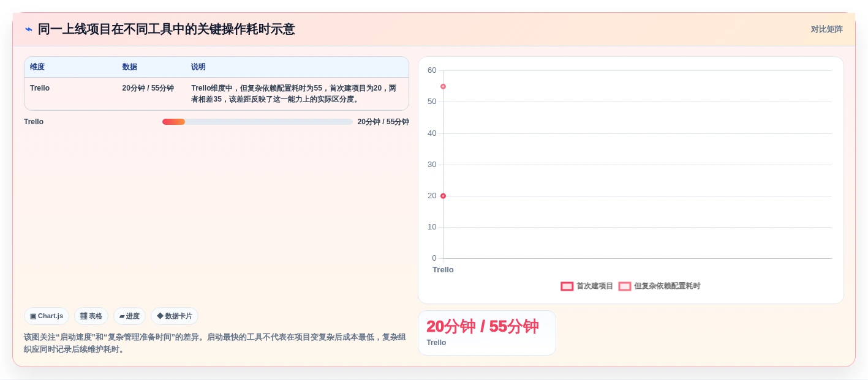The width and height of the screenshot is (868, 380).
Task: Toggle the 但复杂依赖配置耗时 legend item
Action: (659, 286)
